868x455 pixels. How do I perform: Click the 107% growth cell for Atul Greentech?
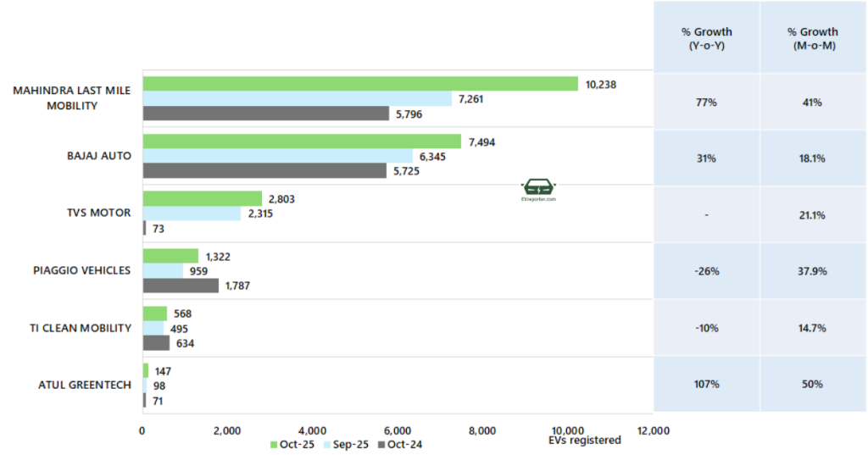[706, 384]
